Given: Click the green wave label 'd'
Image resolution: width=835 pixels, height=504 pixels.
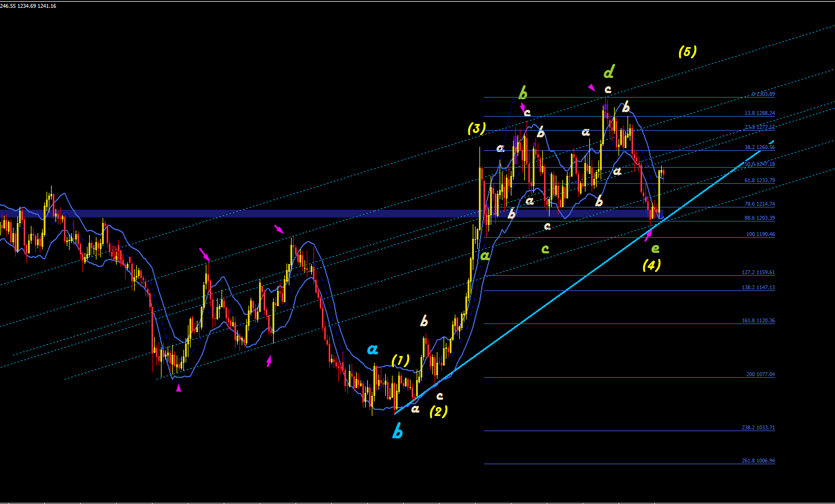Looking at the screenshot, I should coord(608,71).
